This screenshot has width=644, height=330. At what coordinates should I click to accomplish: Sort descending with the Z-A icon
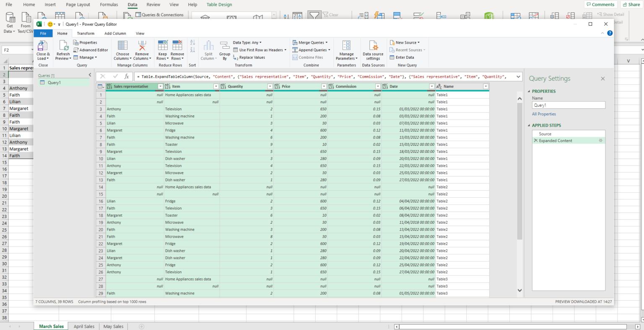coord(192,50)
